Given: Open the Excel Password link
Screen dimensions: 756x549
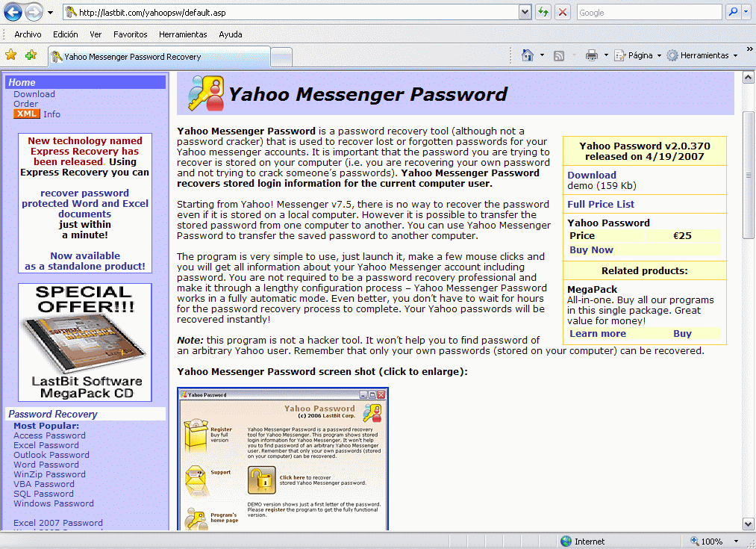Looking at the screenshot, I should click(46, 445).
